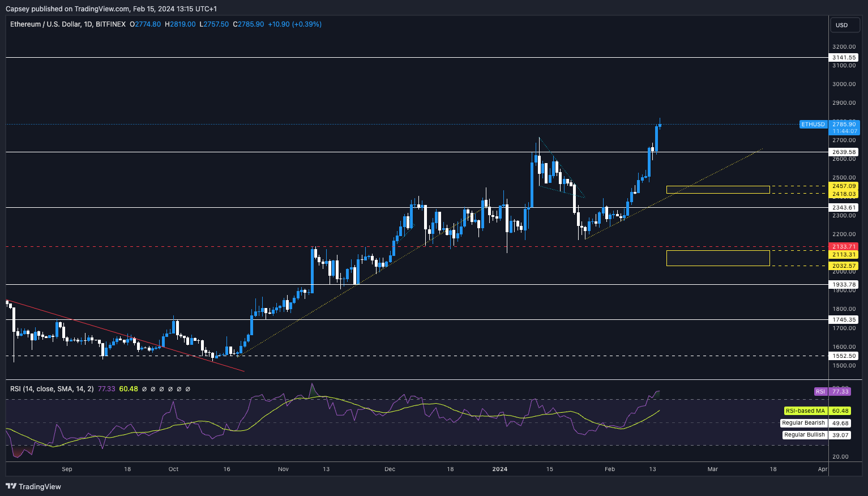Click the 3141.55 horizontal line price label
Image resolution: width=868 pixels, height=496 pixels.
tap(844, 58)
